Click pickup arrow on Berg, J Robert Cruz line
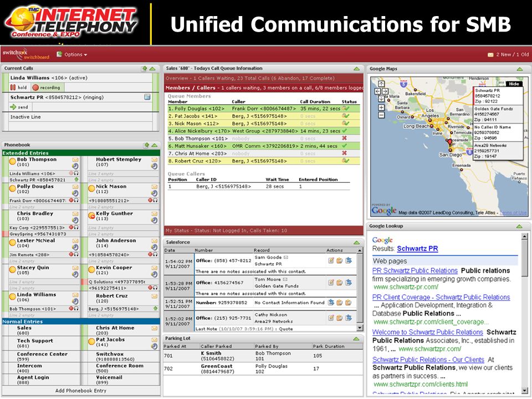 point(155,309)
